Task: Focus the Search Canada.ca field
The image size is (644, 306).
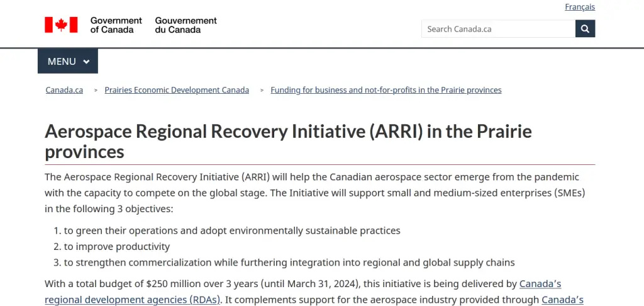Action: pyautogui.click(x=498, y=29)
